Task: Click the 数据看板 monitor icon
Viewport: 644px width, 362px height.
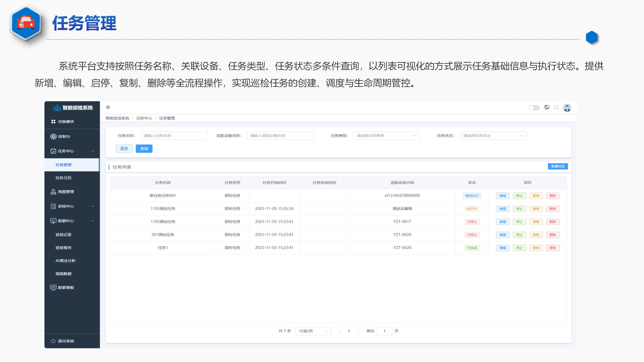Action: (53, 287)
